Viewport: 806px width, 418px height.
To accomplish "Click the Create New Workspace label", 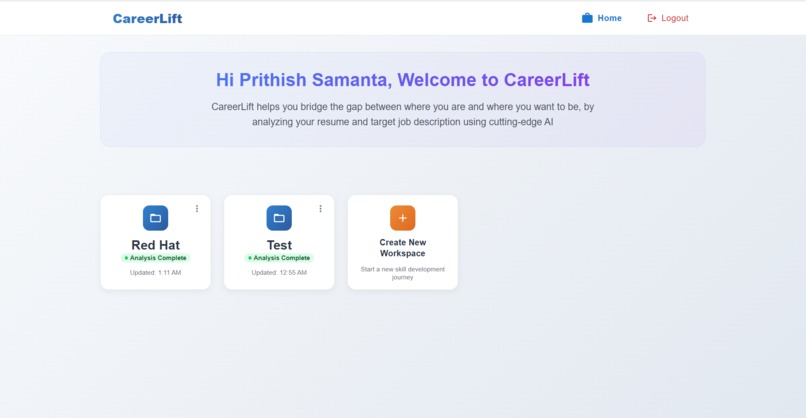I will [x=402, y=248].
